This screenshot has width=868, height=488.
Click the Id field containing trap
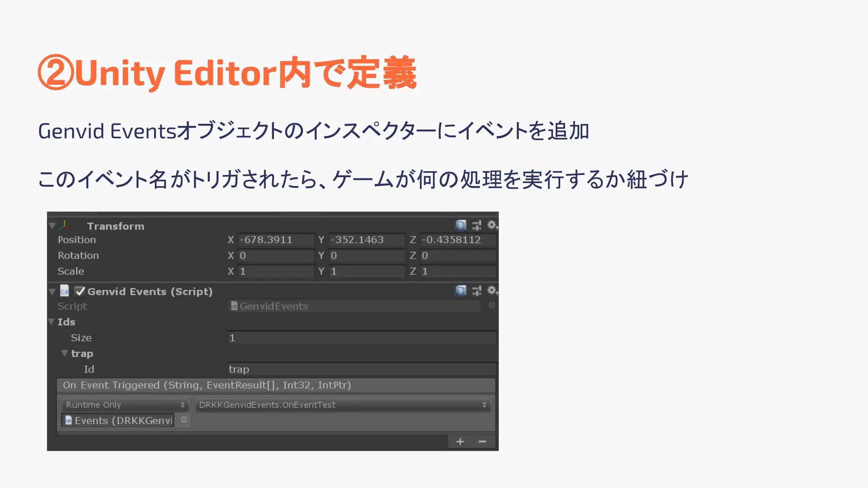point(362,369)
